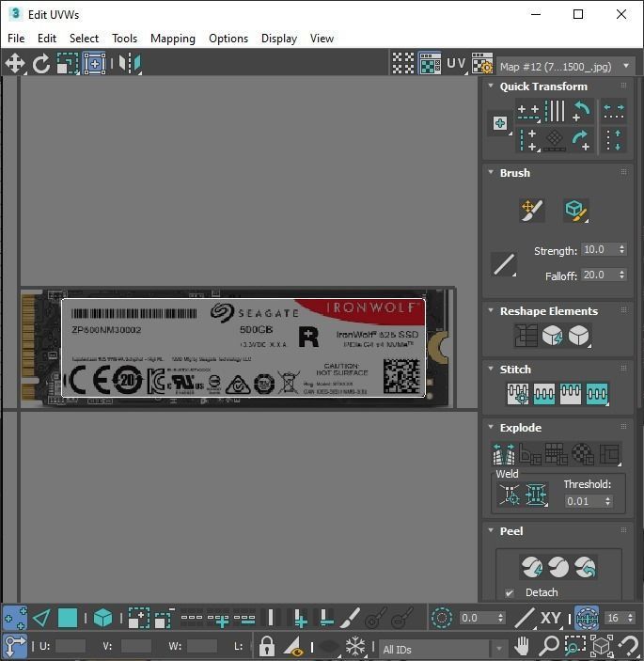Click the Weld Threshold spinner arrows
This screenshot has width=644, height=661.
(x=607, y=501)
